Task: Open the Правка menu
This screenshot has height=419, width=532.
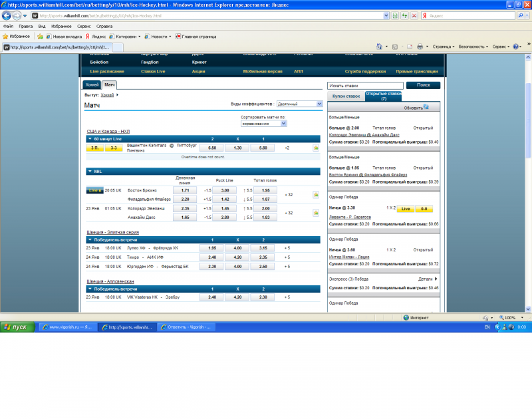Action: (x=26, y=26)
